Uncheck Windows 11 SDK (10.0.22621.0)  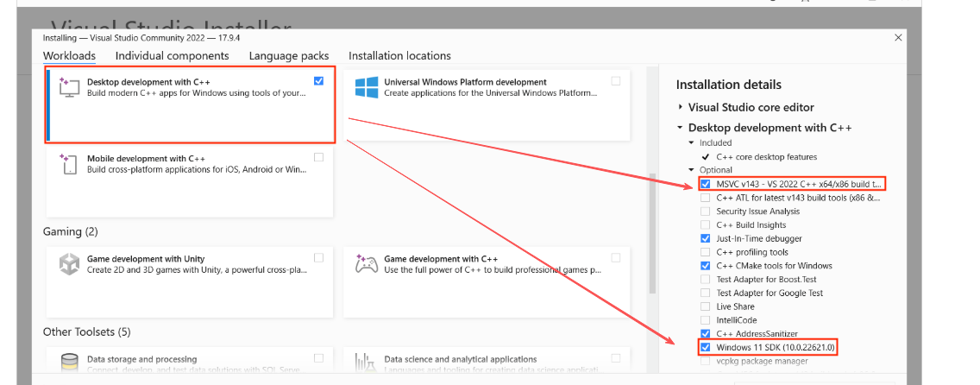point(706,347)
